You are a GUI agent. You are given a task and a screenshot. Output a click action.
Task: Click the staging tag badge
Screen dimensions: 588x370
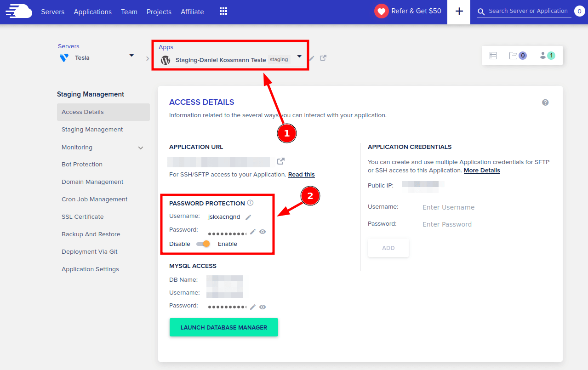coord(279,59)
